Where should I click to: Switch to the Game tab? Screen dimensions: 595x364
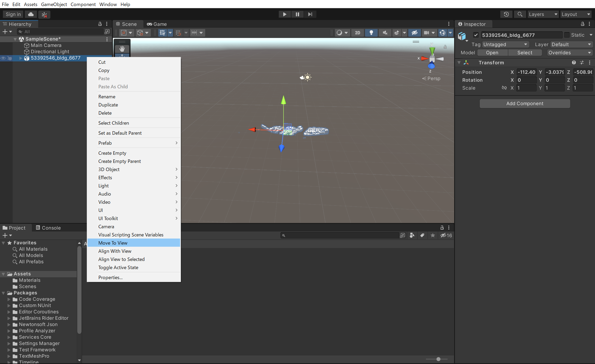pos(157,24)
